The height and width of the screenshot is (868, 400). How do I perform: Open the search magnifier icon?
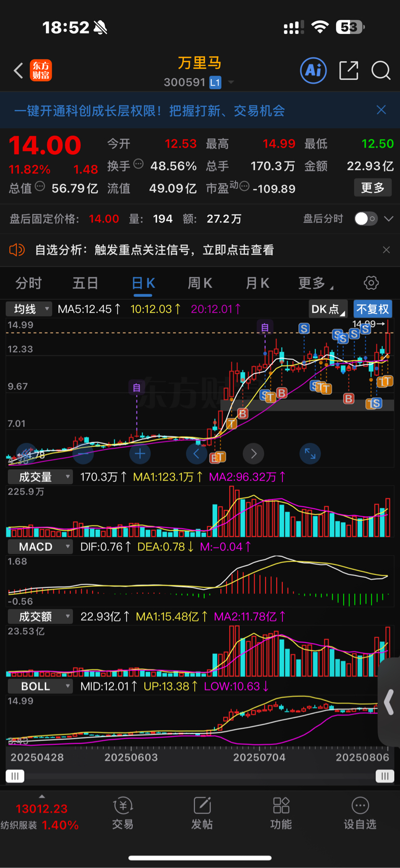(x=381, y=70)
